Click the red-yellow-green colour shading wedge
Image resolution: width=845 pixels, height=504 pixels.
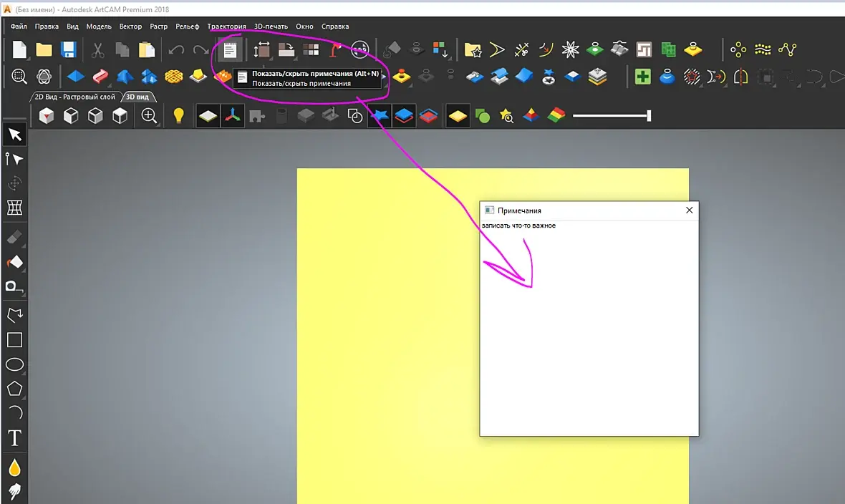click(556, 116)
